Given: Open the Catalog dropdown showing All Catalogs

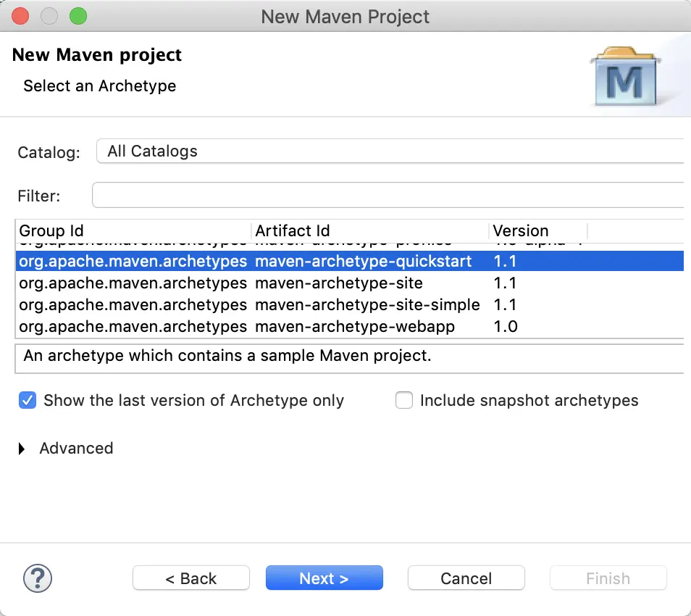Looking at the screenshot, I should (390, 151).
